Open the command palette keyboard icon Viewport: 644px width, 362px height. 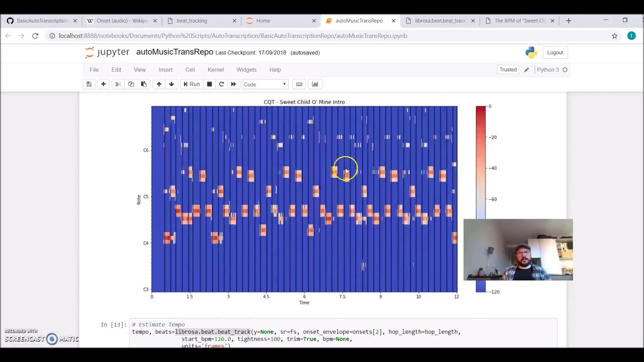299,84
